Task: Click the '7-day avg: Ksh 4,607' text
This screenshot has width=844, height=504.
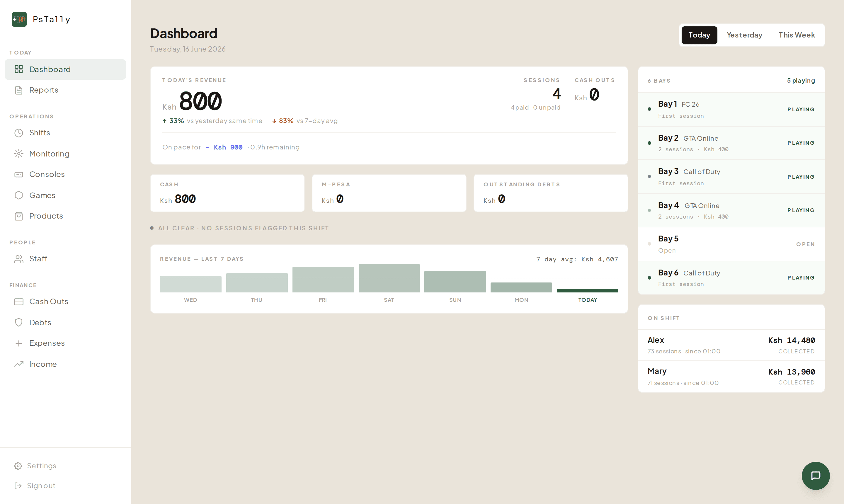Action: (577, 259)
